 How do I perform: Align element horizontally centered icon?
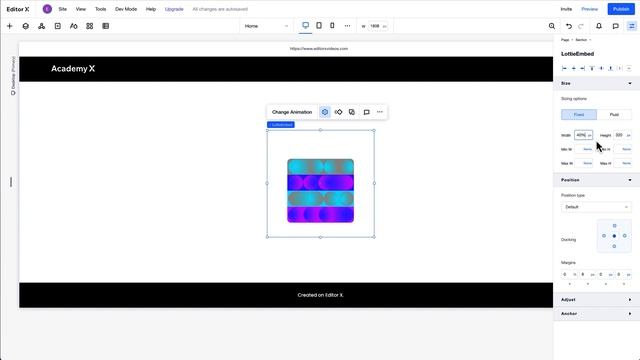(x=574, y=68)
